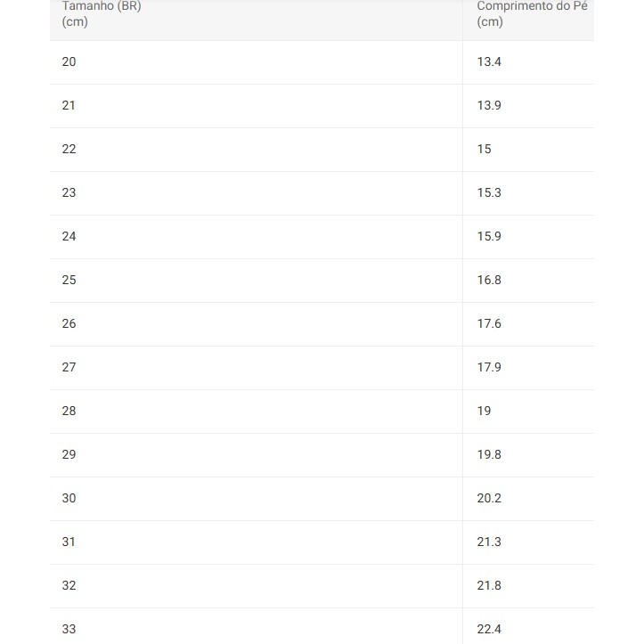Click the "Tamanho (BR)" column header
Viewport: 644px width, 644px height.
pyautogui.click(x=102, y=7)
